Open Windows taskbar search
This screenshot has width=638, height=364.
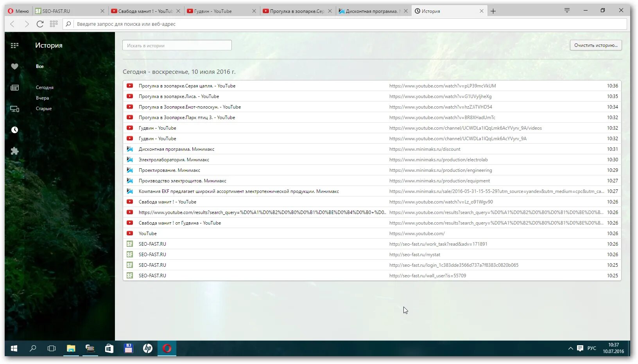click(33, 348)
